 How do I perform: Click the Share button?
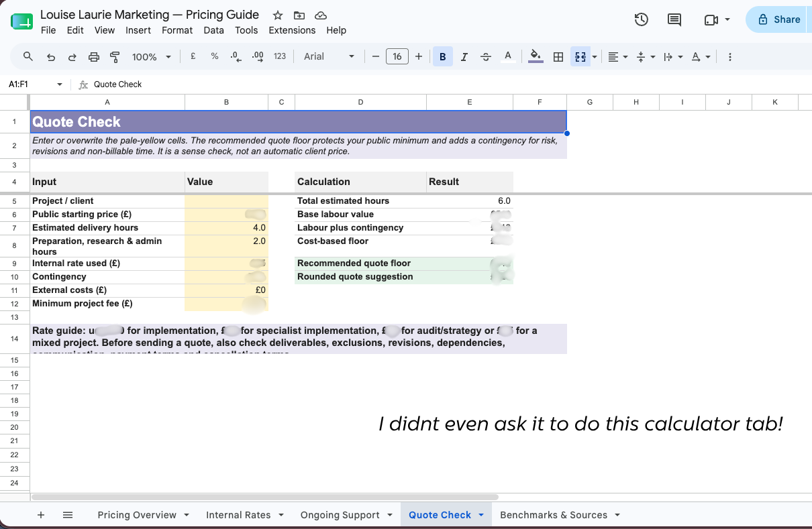pos(779,19)
